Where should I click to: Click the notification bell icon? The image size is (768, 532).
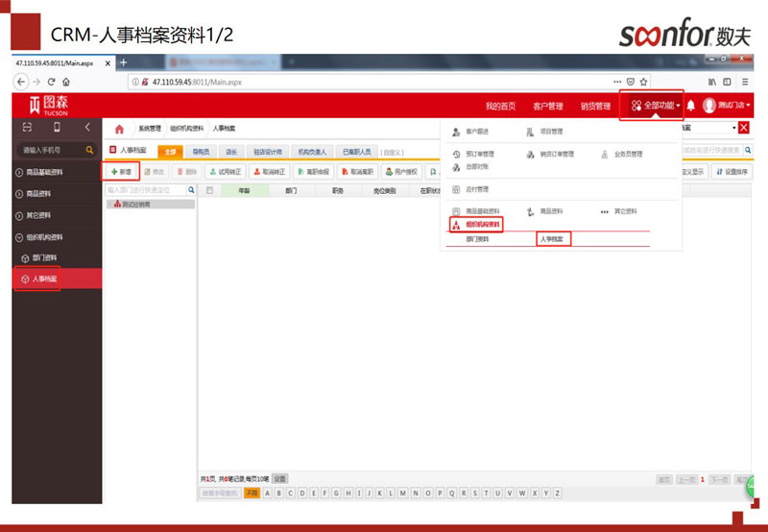(x=690, y=106)
